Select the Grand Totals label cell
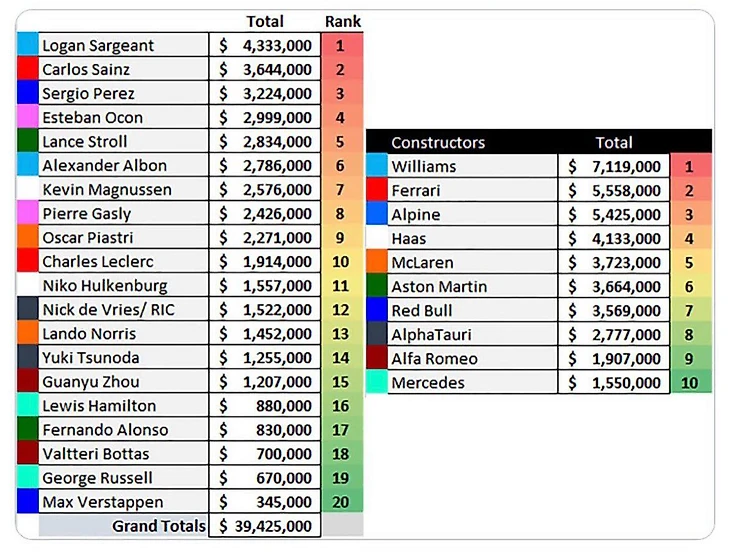The image size is (730, 554). click(x=123, y=526)
